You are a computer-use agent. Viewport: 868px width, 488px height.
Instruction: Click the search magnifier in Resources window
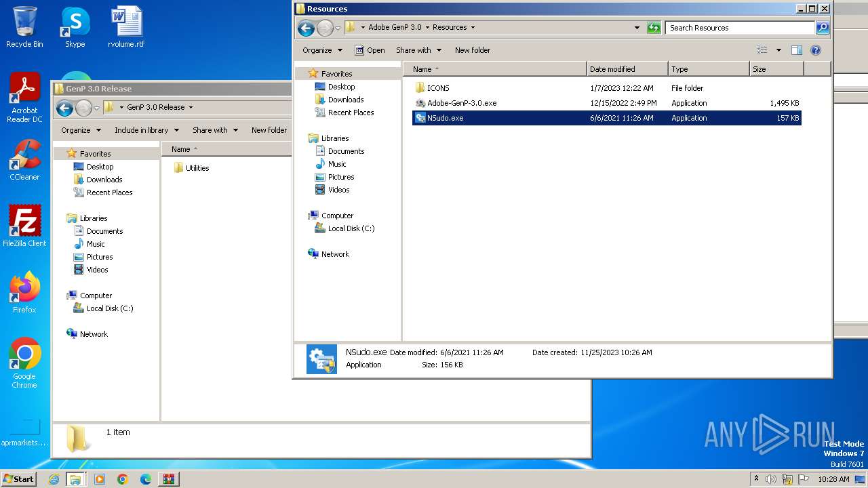pyautogui.click(x=823, y=28)
